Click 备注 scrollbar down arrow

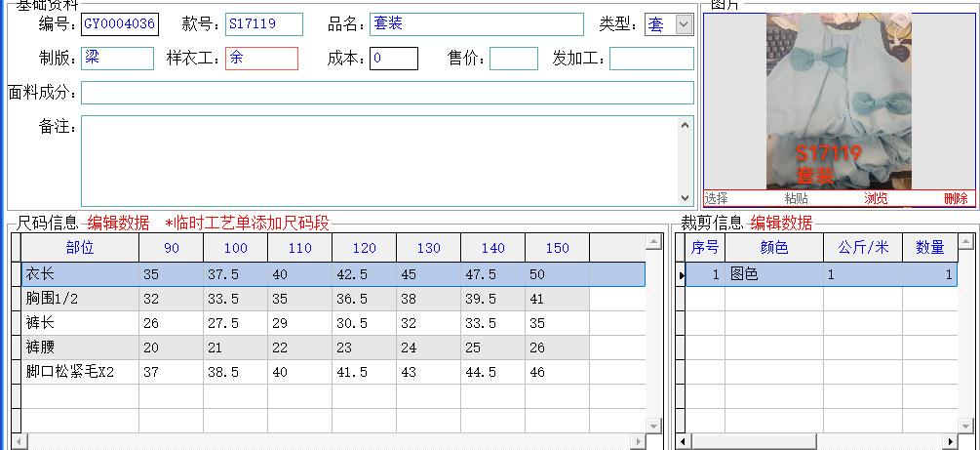pos(685,198)
